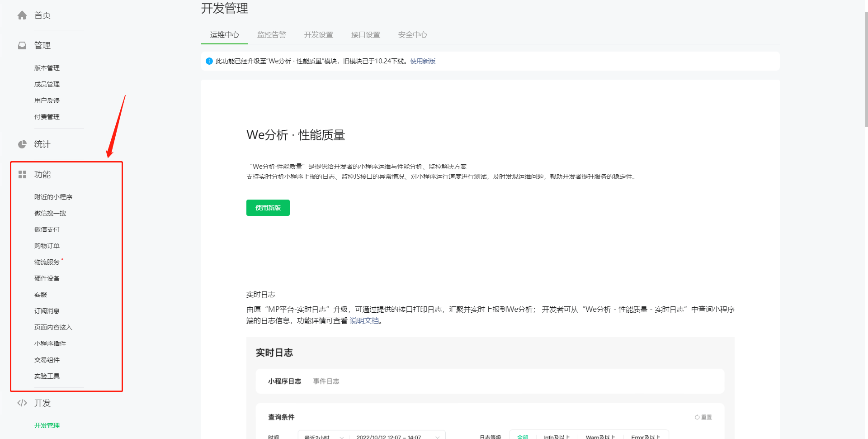The width and height of the screenshot is (868, 439).
Task: Click the home icon in the sidebar
Action: click(22, 15)
